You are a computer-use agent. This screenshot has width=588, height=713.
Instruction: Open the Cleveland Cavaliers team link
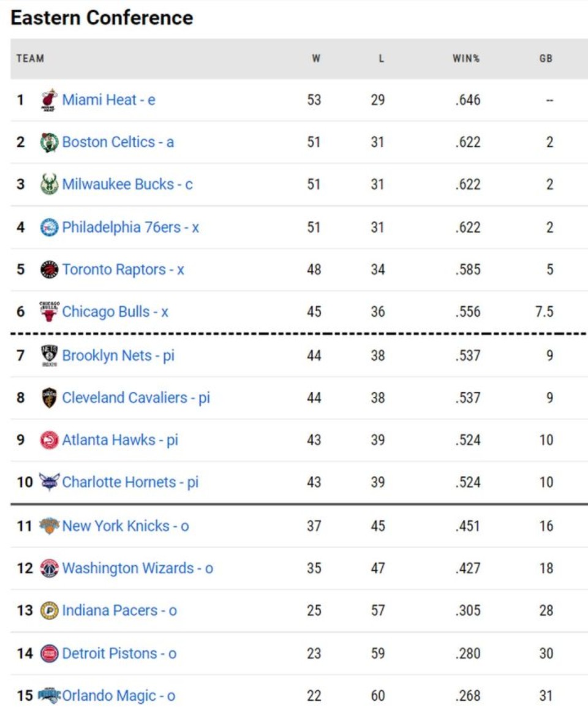tap(135, 398)
